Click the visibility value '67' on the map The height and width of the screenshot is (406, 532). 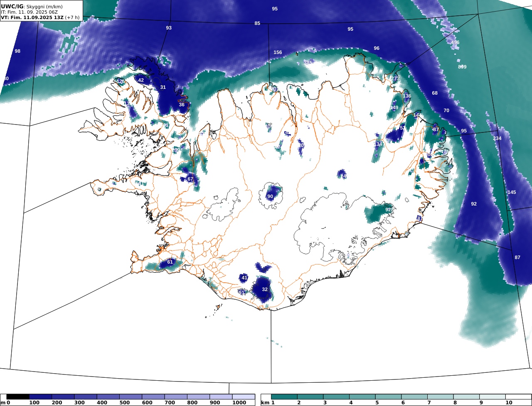tap(190, 179)
